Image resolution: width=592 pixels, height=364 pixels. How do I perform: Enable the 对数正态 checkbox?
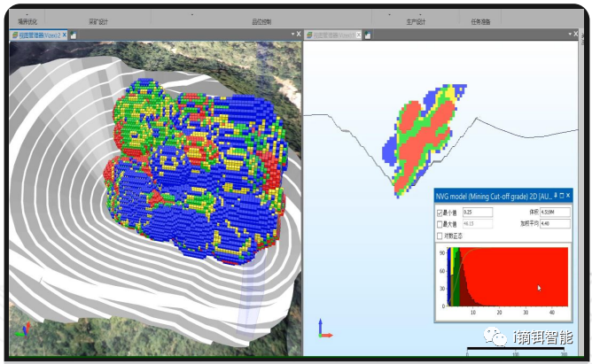click(441, 236)
